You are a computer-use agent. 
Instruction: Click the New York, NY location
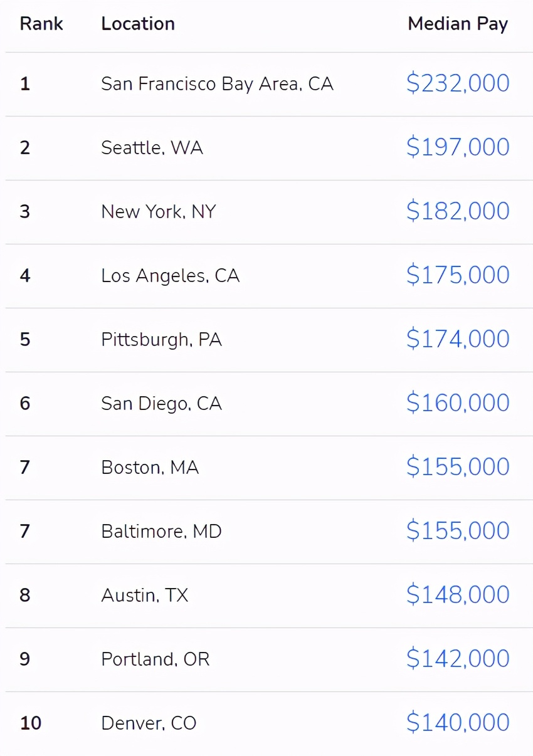point(159,212)
